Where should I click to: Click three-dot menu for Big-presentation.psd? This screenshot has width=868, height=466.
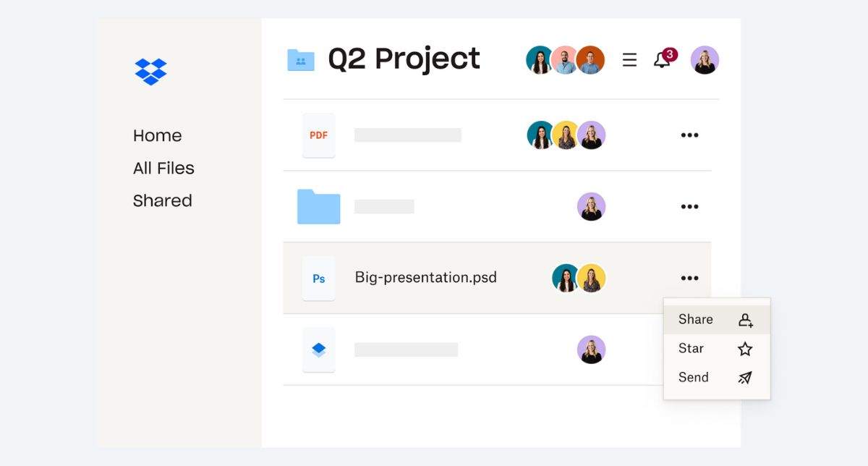689,279
